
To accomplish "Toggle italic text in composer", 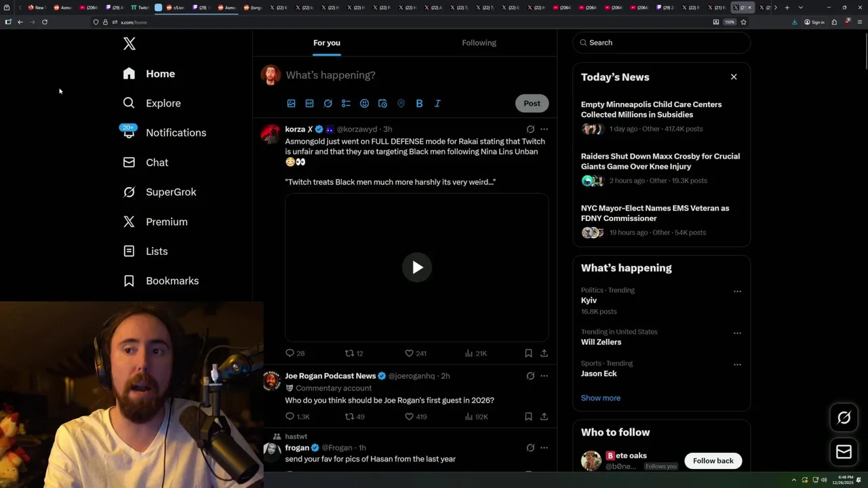I will click(x=437, y=104).
